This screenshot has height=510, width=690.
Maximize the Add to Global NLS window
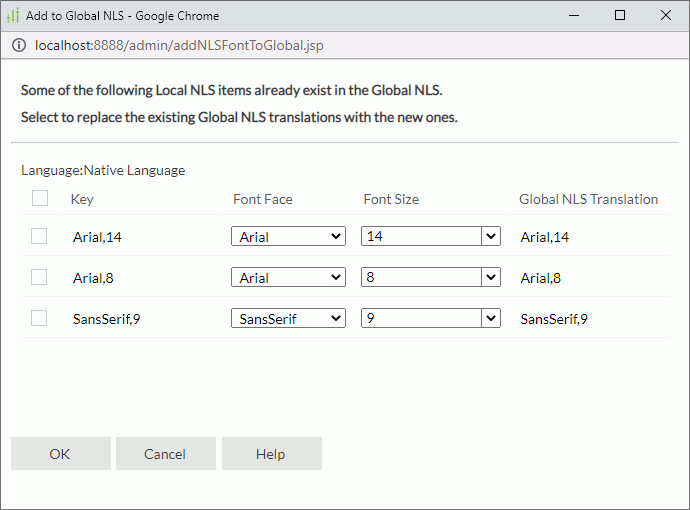click(620, 16)
